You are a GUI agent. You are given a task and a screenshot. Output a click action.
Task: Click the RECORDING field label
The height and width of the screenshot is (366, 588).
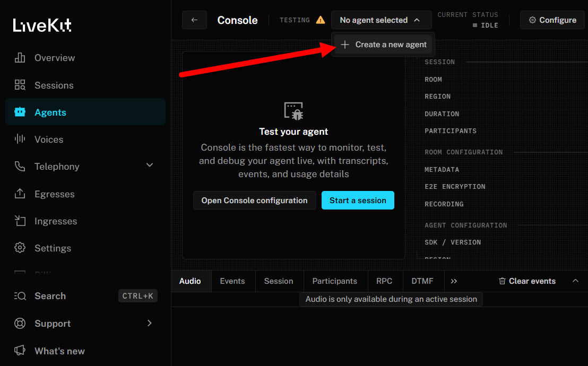click(x=444, y=204)
